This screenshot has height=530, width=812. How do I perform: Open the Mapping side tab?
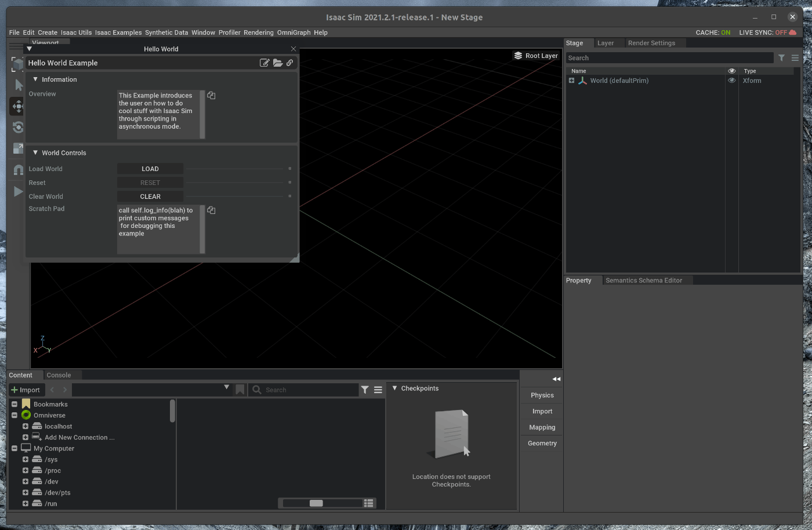pyautogui.click(x=542, y=427)
